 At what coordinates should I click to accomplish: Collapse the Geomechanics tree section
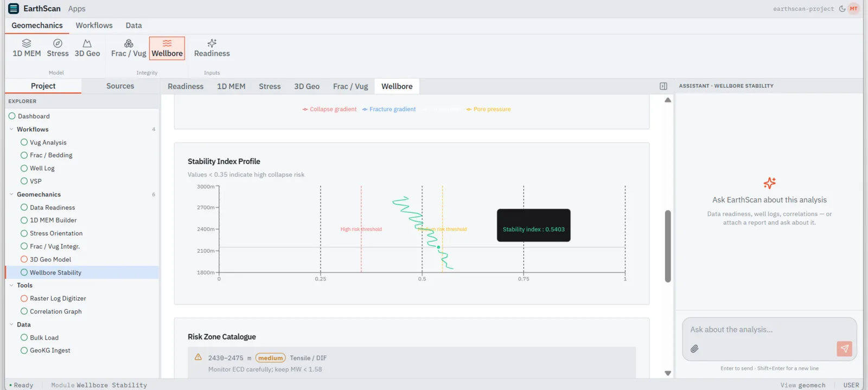[11, 195]
